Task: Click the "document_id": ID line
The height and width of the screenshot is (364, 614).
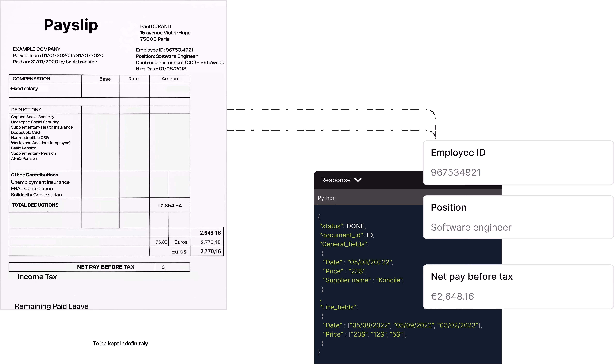Action: point(347,235)
